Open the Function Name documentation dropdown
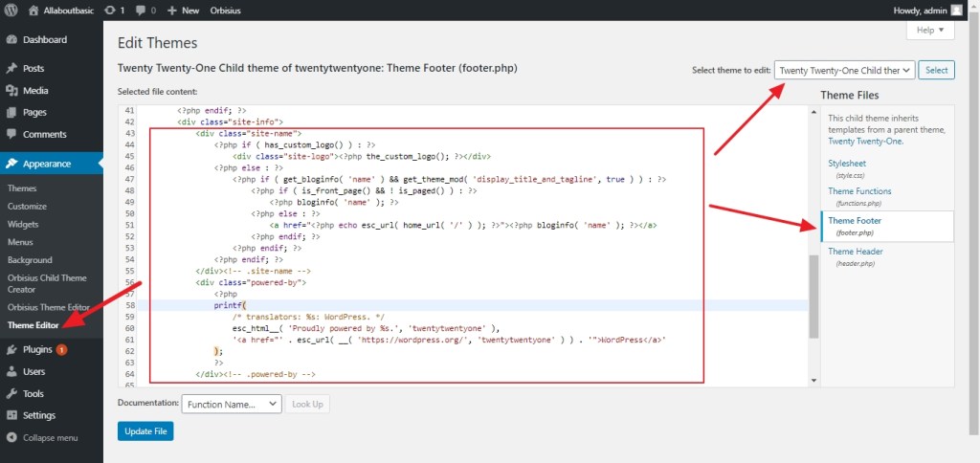 (x=231, y=405)
